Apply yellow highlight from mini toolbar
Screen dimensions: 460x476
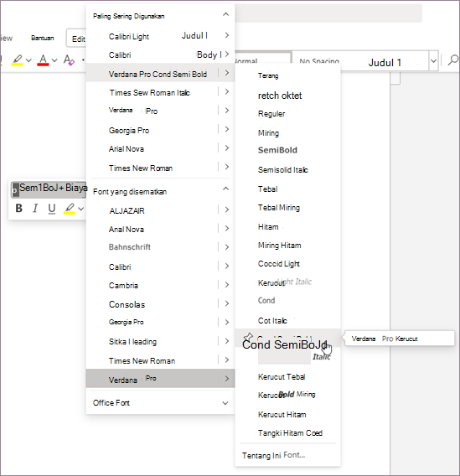tap(70, 208)
